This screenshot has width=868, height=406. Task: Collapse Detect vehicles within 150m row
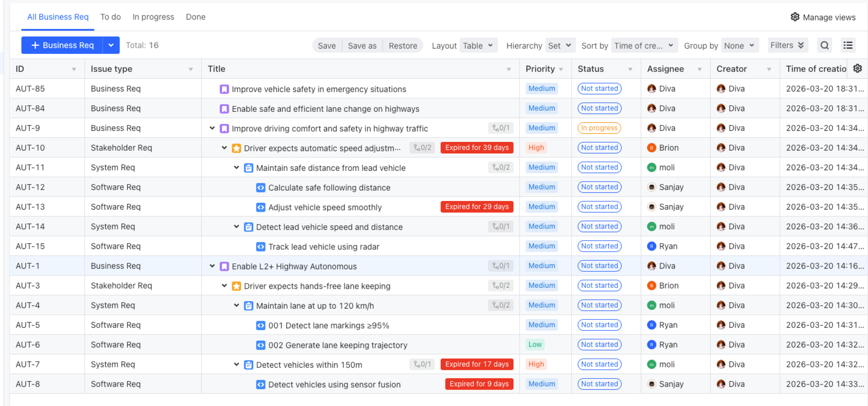pyautogui.click(x=237, y=365)
